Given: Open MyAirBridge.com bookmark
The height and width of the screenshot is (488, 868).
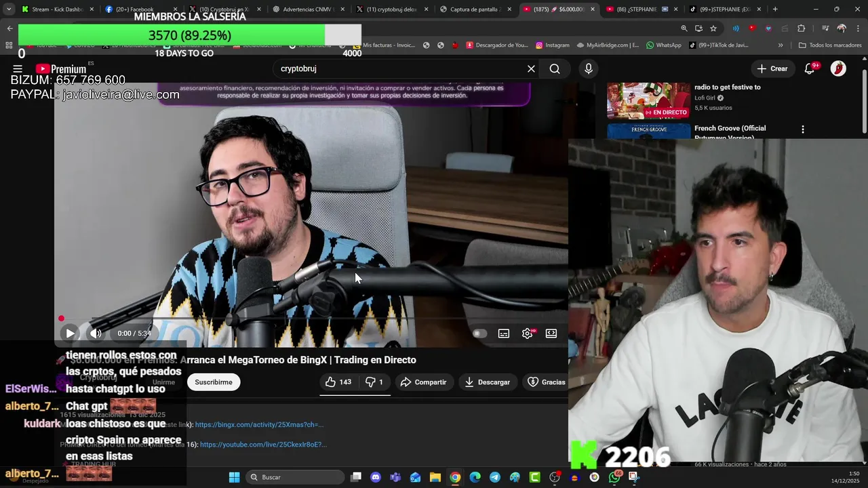Looking at the screenshot, I should 608,45.
